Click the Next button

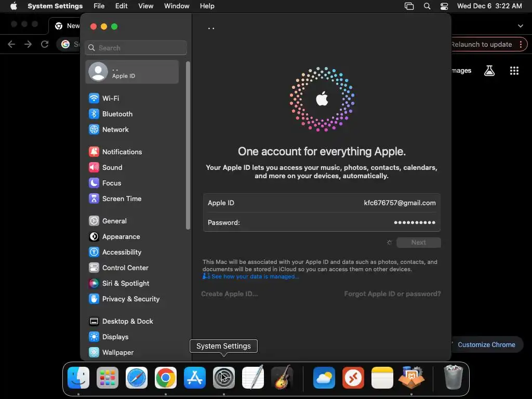[419, 243]
